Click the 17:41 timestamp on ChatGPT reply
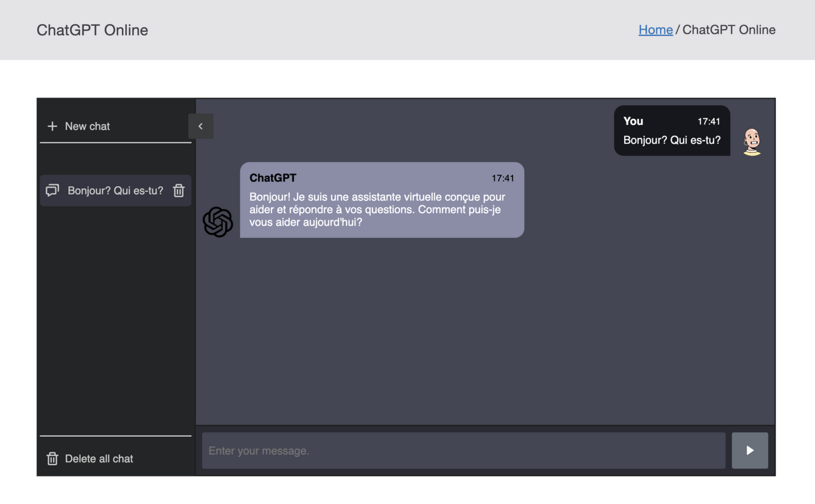Viewport: 815px width, 504px height. point(503,178)
